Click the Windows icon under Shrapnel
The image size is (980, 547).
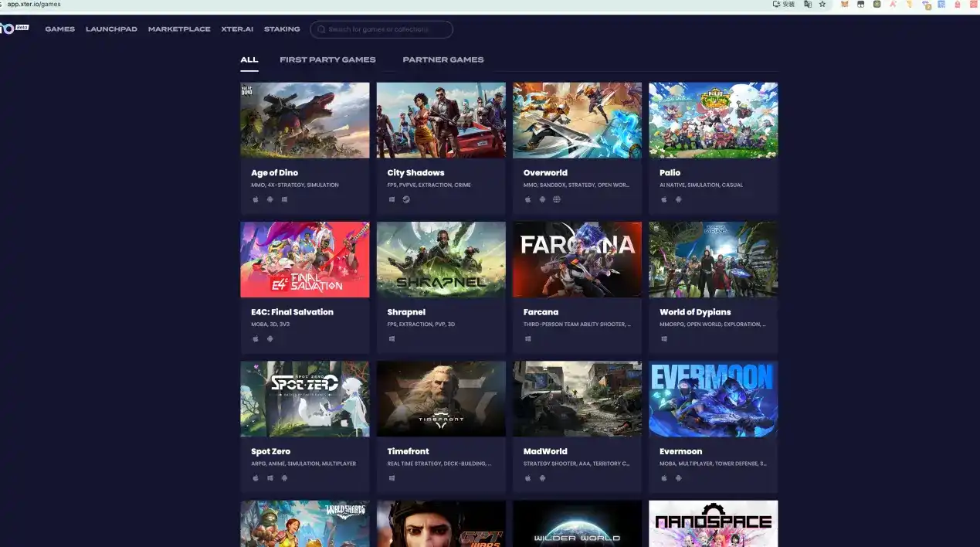point(392,338)
